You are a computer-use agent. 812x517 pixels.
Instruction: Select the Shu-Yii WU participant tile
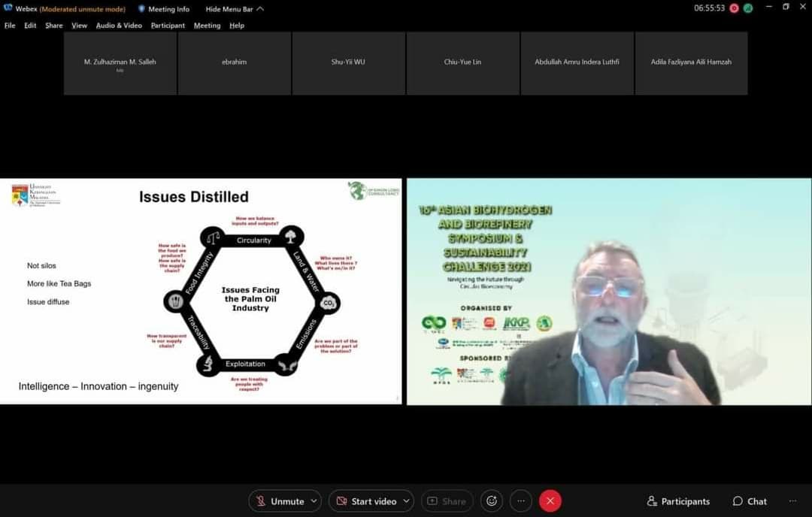pos(349,63)
